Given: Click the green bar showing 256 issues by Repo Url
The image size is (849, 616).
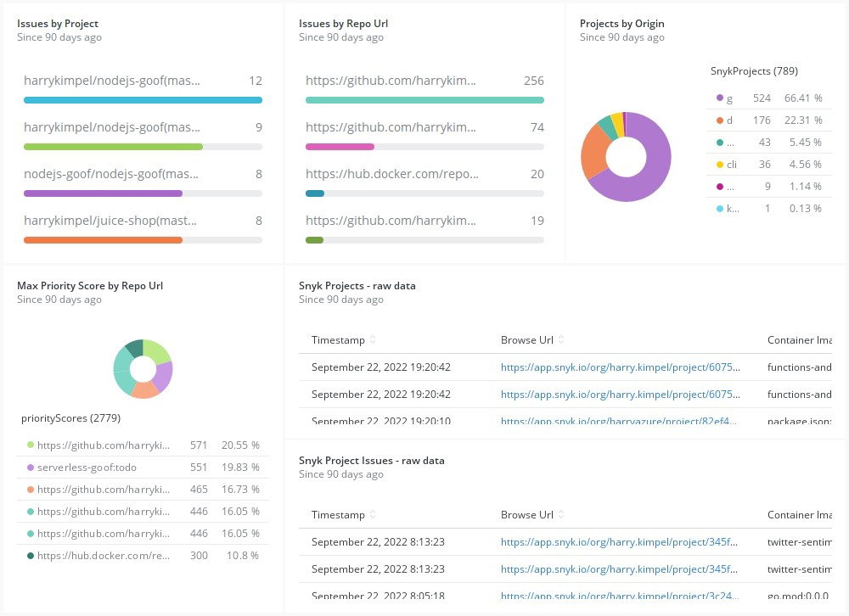Looking at the screenshot, I should pyautogui.click(x=422, y=99).
